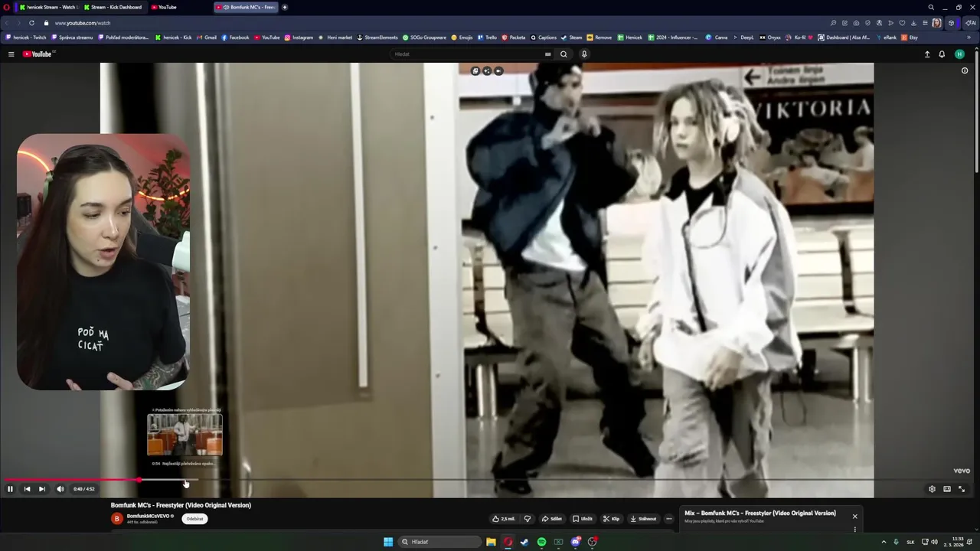Open the Windows Start menu

coord(388,542)
